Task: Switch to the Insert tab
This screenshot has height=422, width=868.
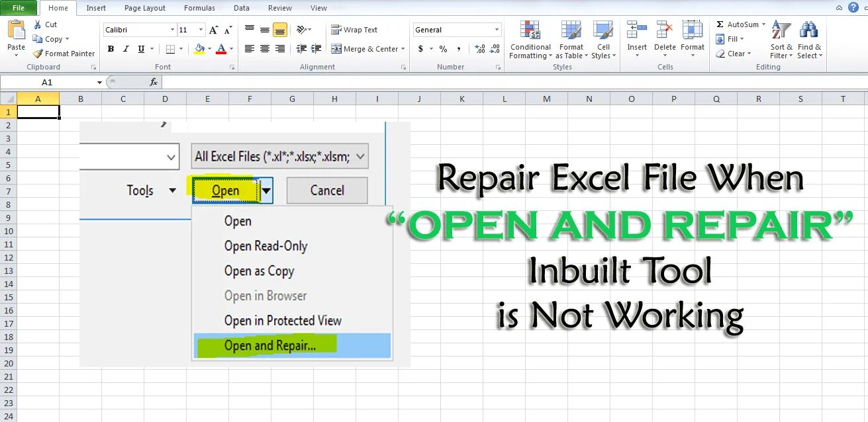Action: 96,8
